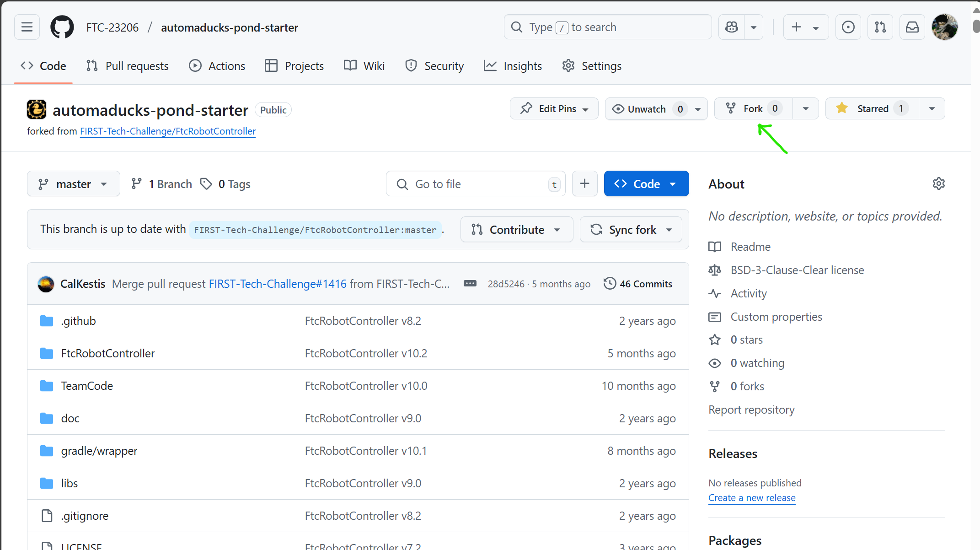Open user profile avatar menu
The height and width of the screenshot is (550, 980).
point(944,27)
